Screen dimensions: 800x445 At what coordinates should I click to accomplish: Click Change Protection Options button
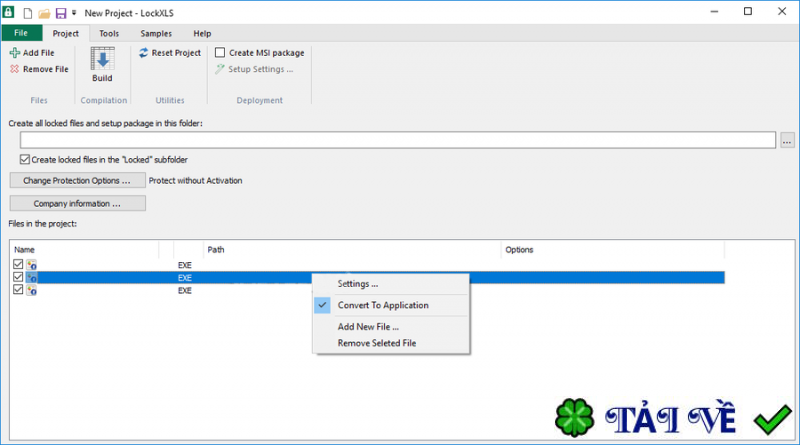coord(77,180)
